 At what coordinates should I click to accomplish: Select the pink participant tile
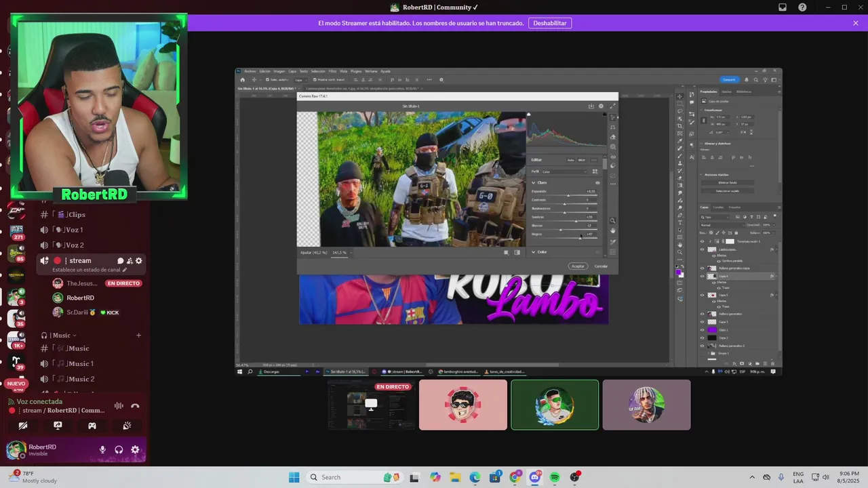[463, 405]
